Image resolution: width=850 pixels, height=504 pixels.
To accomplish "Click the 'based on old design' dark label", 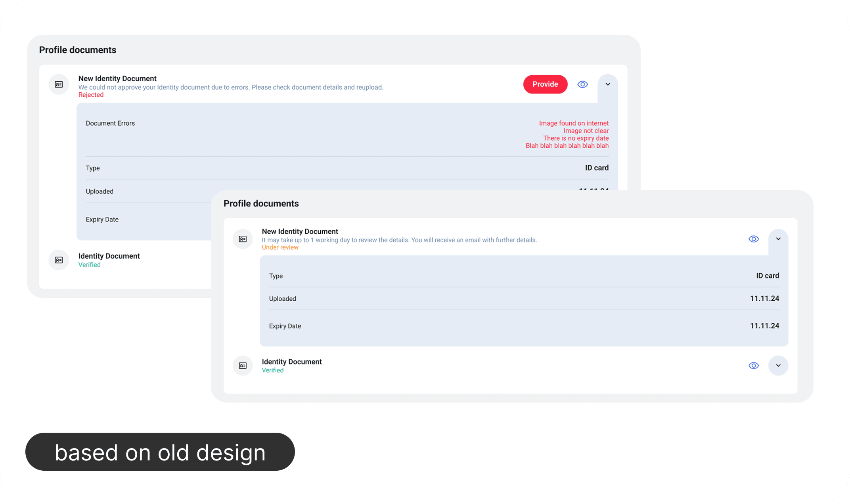I will (x=160, y=452).
